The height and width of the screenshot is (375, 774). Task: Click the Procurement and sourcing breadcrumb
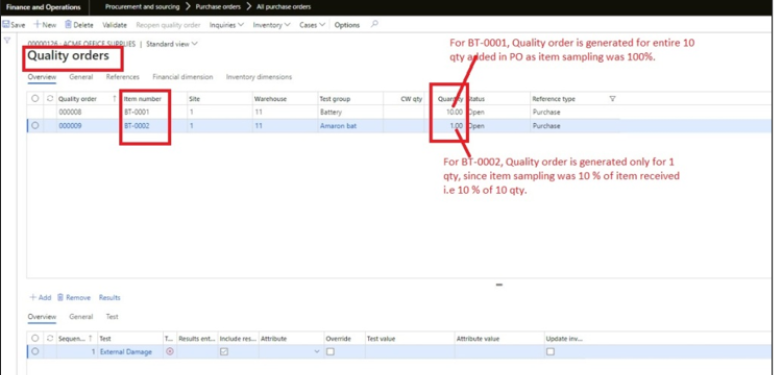coord(142,7)
